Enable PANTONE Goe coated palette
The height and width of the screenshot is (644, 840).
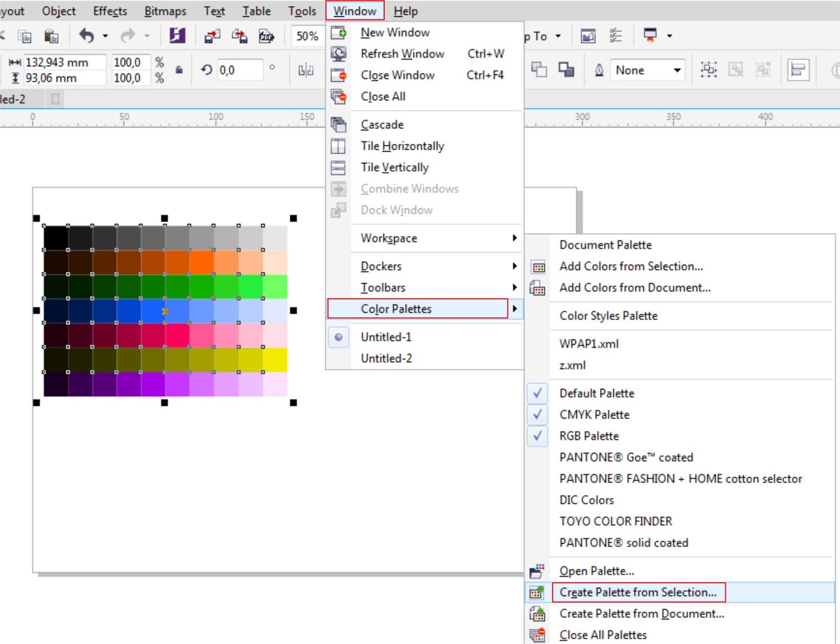pos(626,458)
